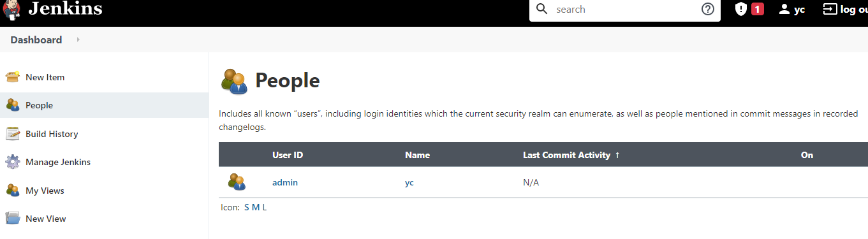Click the search magnifier icon
Viewport: 868px width, 239px height.
click(542, 9)
